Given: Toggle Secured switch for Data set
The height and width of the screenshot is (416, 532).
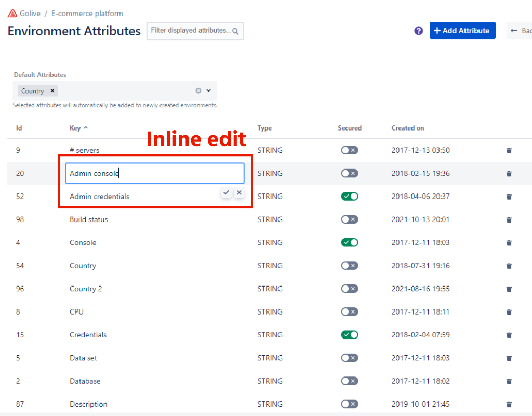Looking at the screenshot, I should click(x=349, y=358).
